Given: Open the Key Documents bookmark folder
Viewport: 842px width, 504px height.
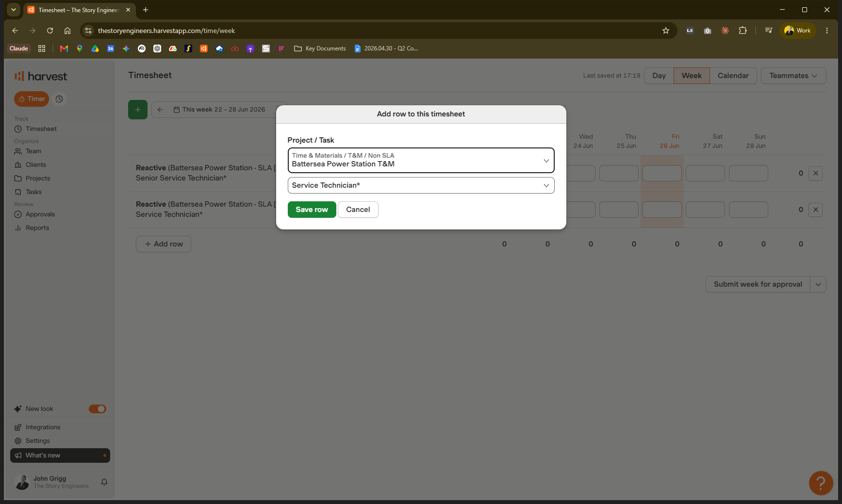Looking at the screenshot, I should pyautogui.click(x=320, y=49).
